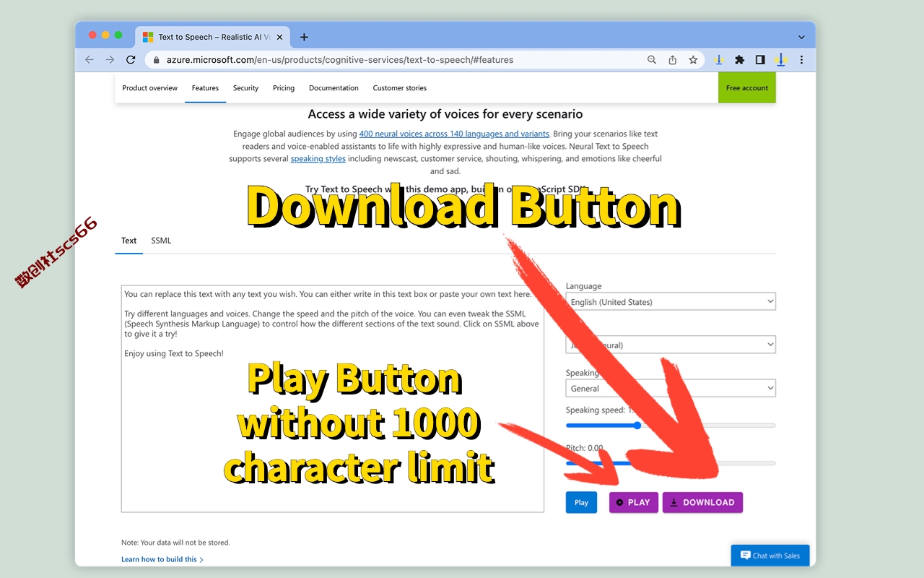Open the download extension icon beside bookmark star
924x578 pixels.
[x=718, y=60]
